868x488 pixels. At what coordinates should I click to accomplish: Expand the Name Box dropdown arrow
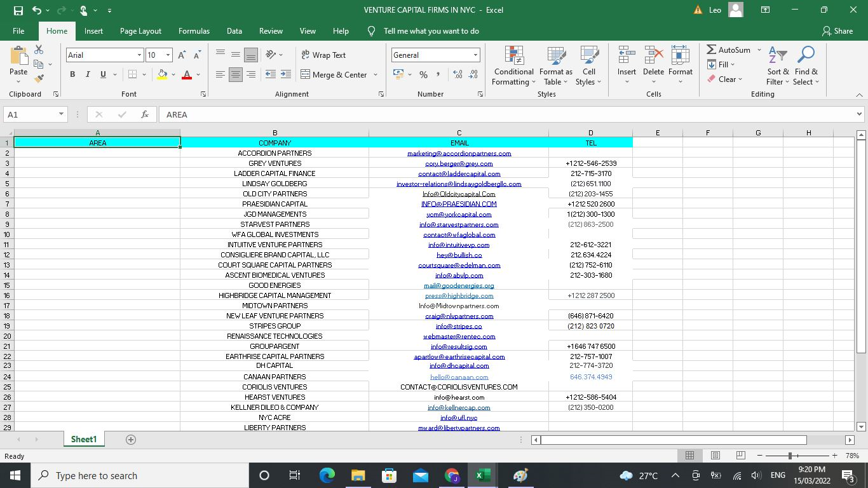[61, 114]
